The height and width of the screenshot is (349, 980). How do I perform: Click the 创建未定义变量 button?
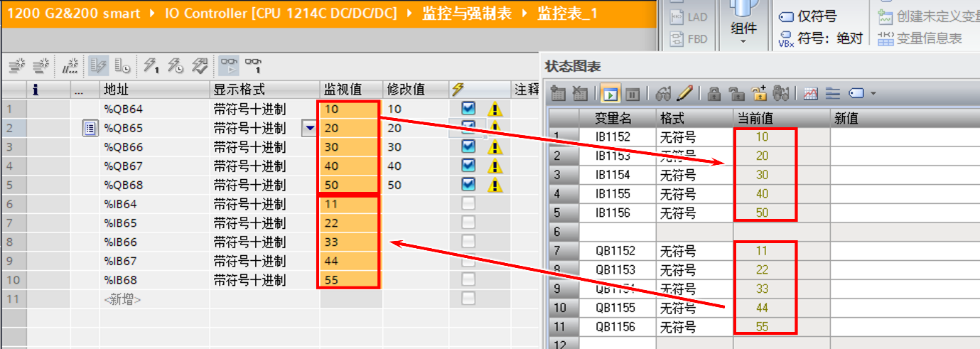coord(928,16)
